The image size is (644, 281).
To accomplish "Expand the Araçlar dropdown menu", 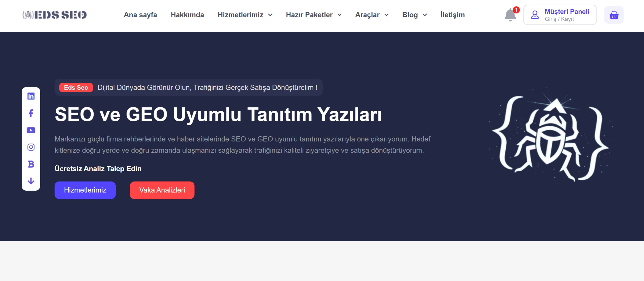I will (x=372, y=15).
